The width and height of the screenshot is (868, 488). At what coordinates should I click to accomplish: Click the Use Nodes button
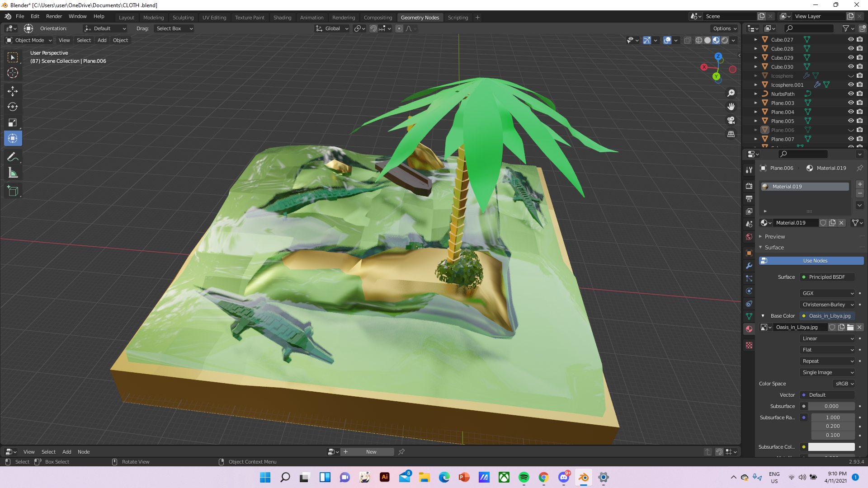[811, 261]
